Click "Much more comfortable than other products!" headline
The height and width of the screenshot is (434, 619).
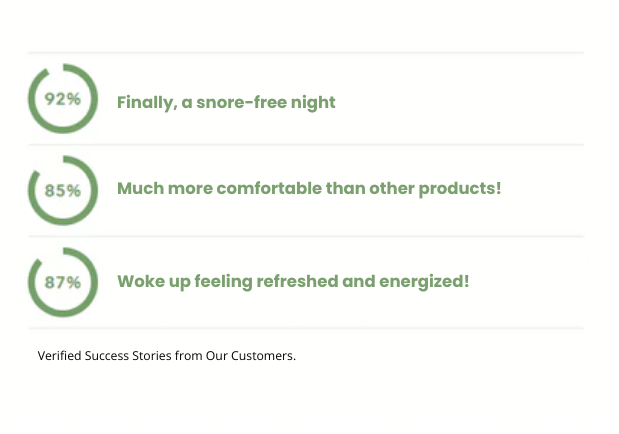(309, 189)
